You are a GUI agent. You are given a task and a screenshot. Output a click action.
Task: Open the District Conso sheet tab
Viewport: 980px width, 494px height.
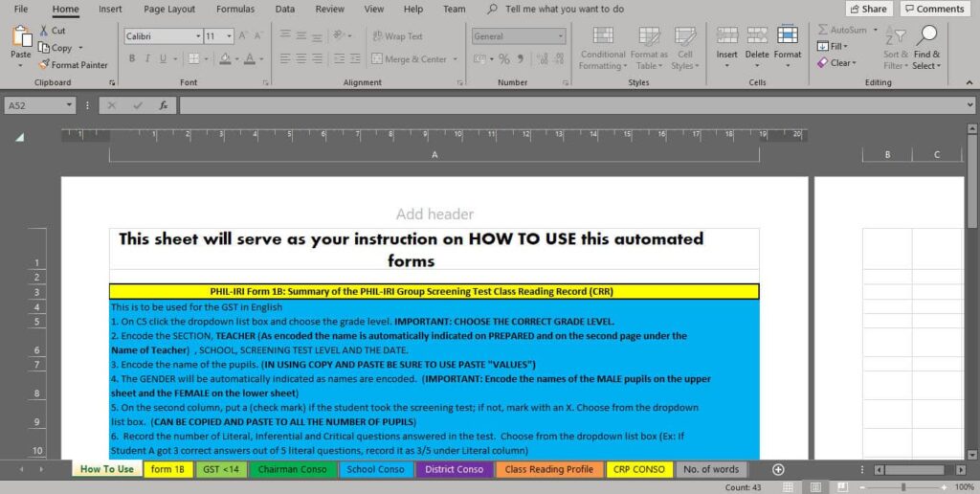point(455,469)
